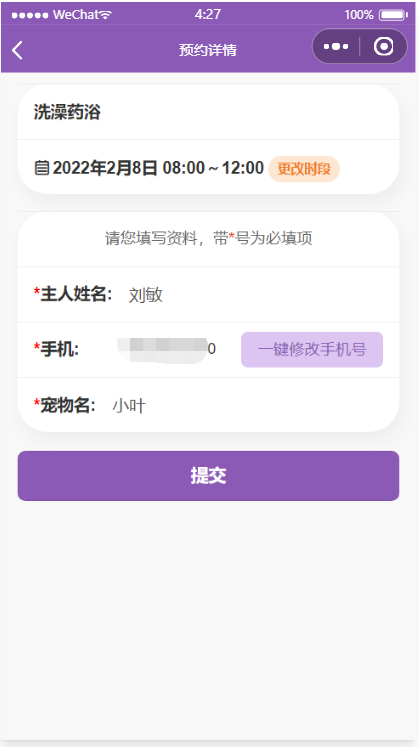Open the mini program three-dots menu
The width and height of the screenshot is (419, 747).
[336, 47]
